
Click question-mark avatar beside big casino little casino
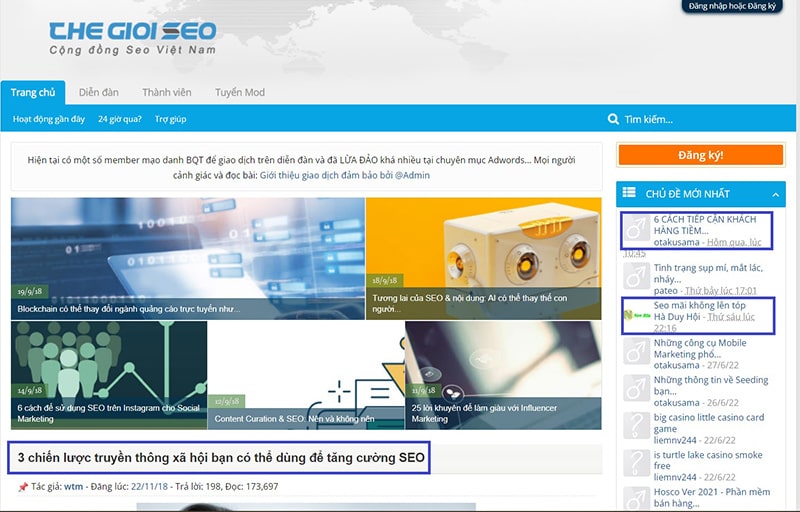click(636, 426)
